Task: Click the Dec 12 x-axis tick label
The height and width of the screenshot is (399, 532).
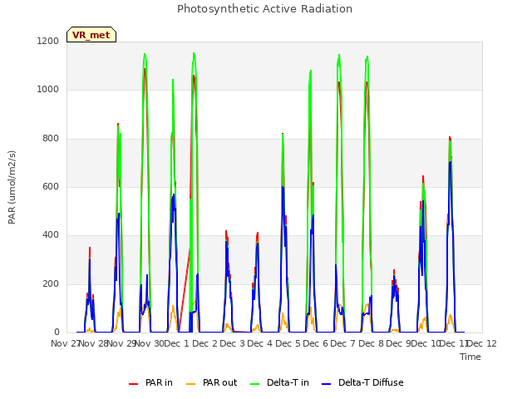Action: [x=482, y=343]
